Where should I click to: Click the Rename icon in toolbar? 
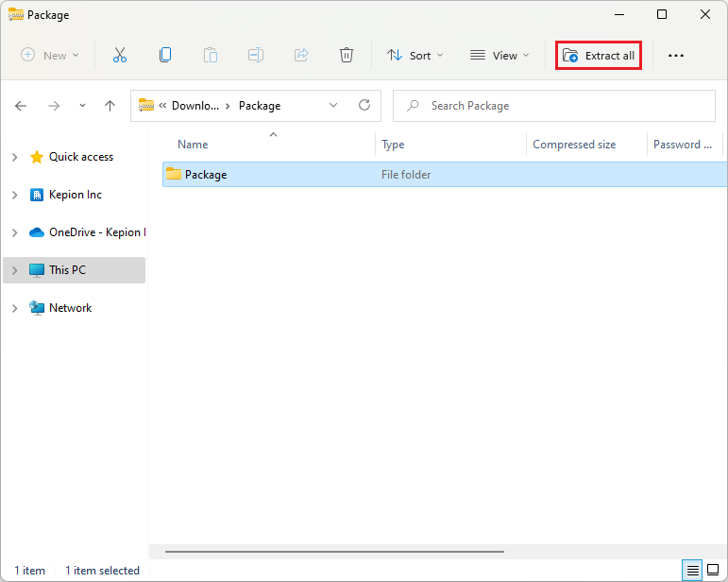pyautogui.click(x=256, y=56)
